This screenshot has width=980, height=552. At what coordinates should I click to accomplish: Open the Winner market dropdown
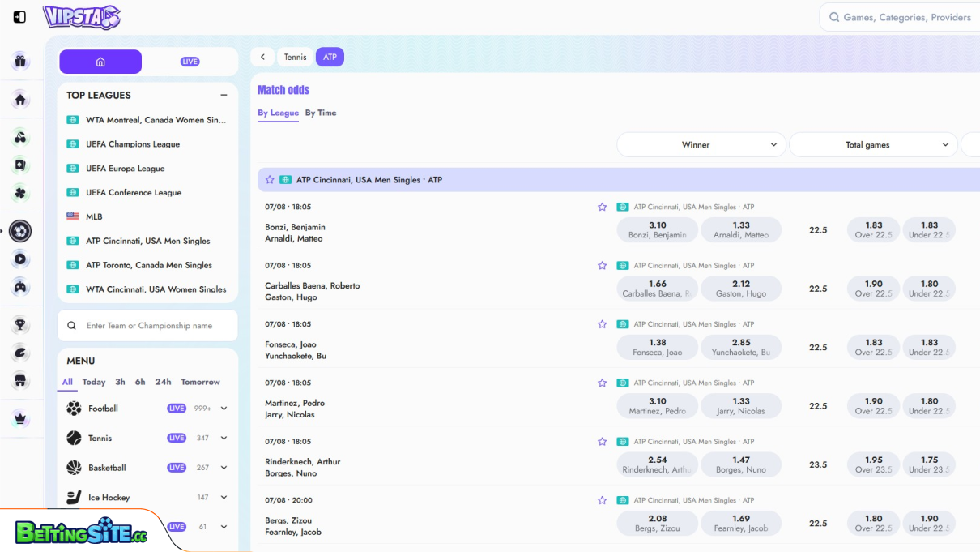coord(701,145)
